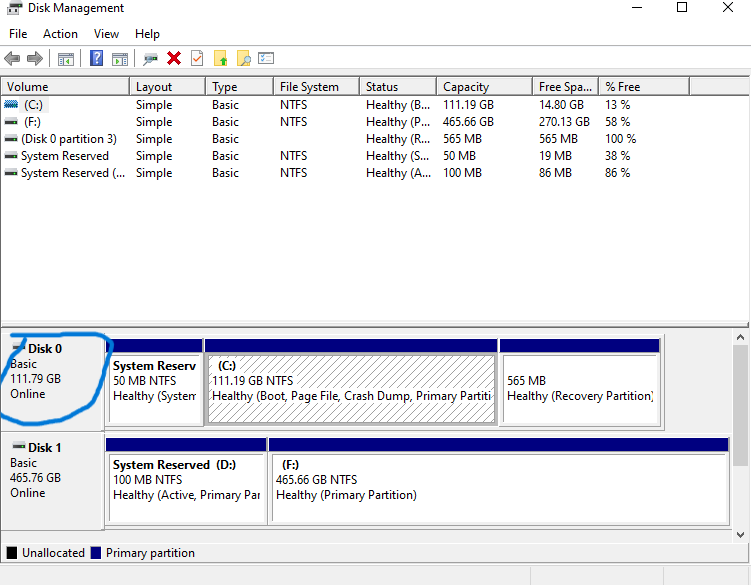
Task: Sort by the % Free column header
Action: 644,87
